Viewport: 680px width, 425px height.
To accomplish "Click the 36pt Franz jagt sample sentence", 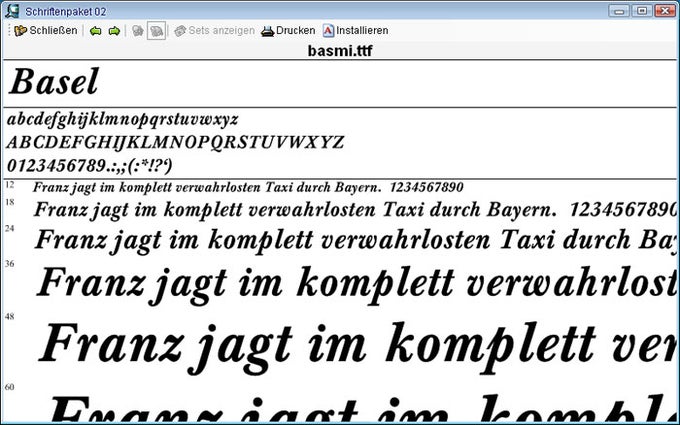I will [x=356, y=284].
